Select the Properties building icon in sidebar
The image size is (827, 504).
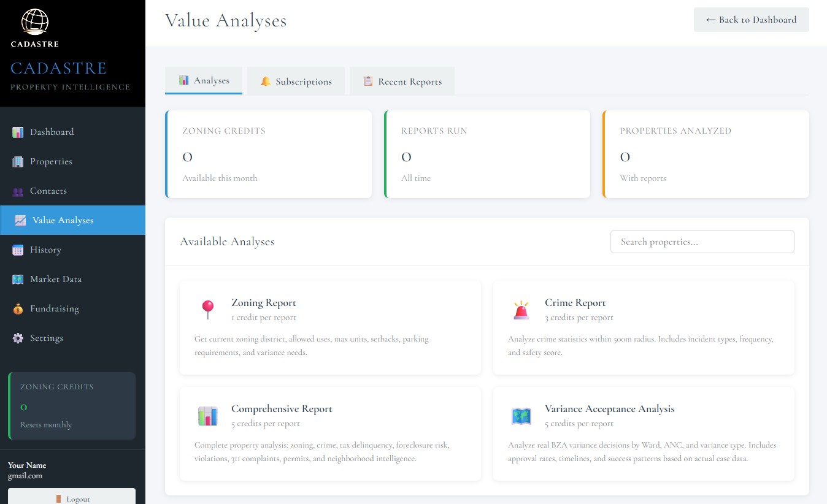click(x=18, y=161)
